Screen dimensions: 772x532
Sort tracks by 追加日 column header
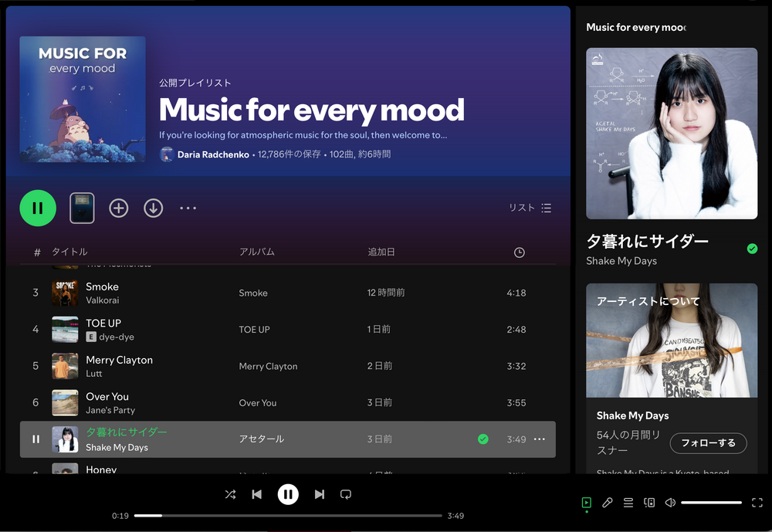click(381, 252)
